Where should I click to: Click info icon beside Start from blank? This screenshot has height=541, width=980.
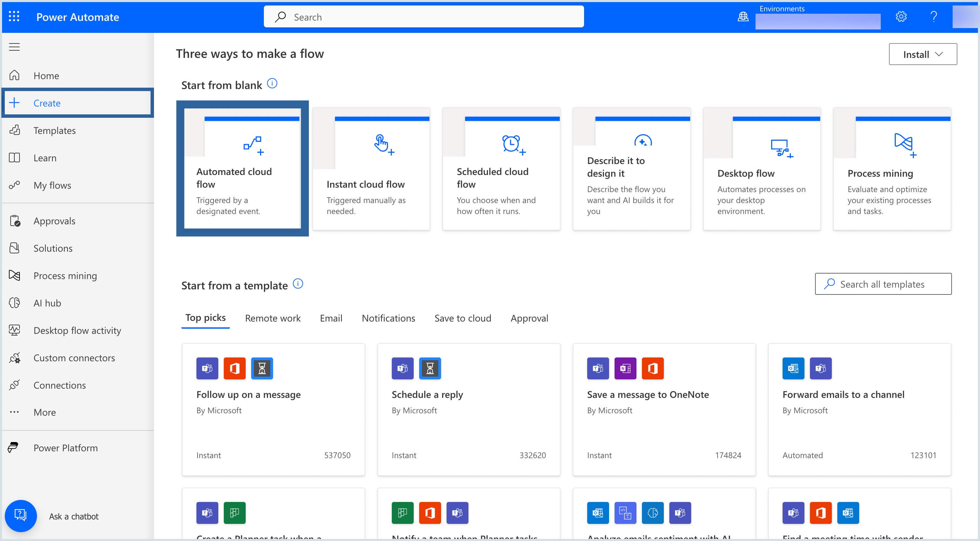coord(272,84)
